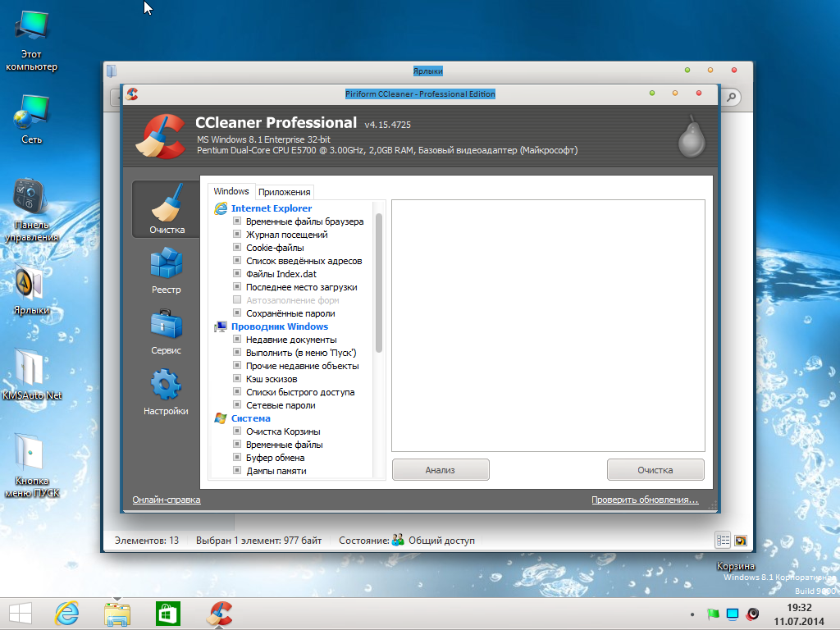The image size is (840, 630).
Task: Click the speaker volume tray icon
Action: click(753, 614)
